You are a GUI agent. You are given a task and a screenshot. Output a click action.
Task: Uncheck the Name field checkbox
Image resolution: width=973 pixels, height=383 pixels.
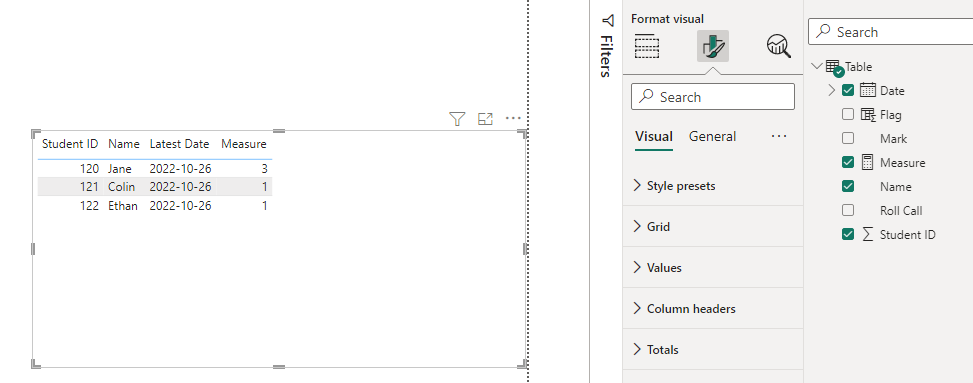click(x=848, y=186)
